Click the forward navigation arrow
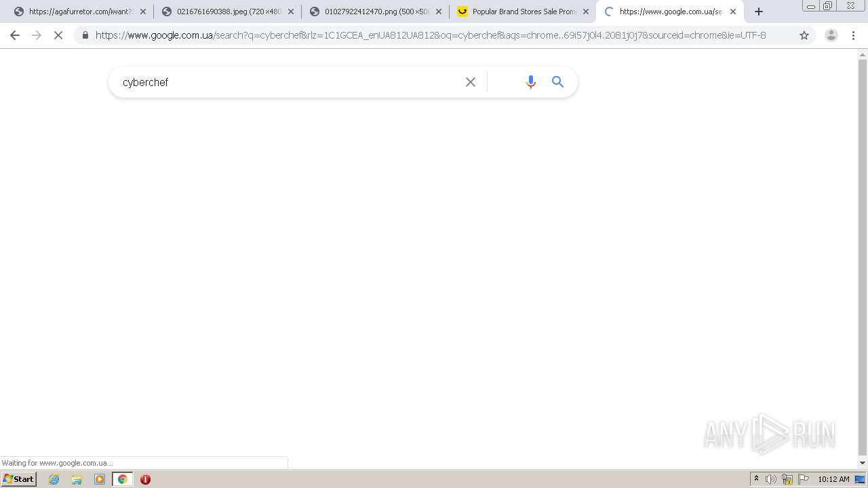This screenshot has height=488, width=868. (x=37, y=35)
